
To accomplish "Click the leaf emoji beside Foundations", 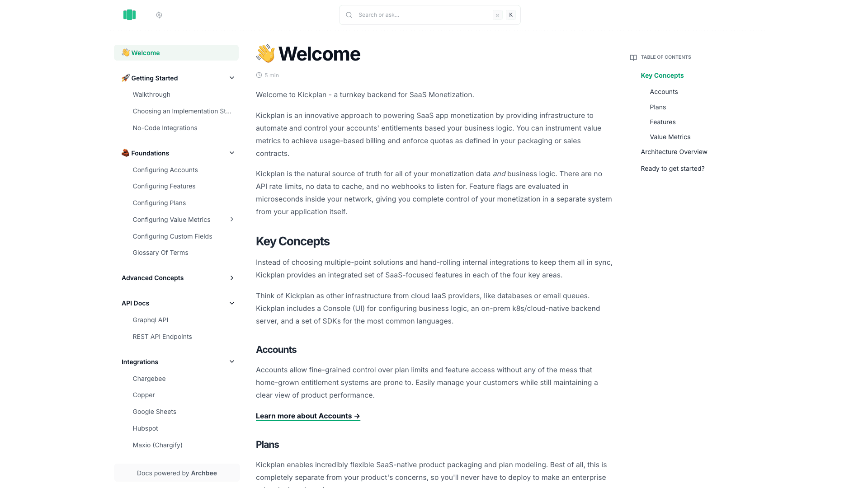I will pos(125,153).
